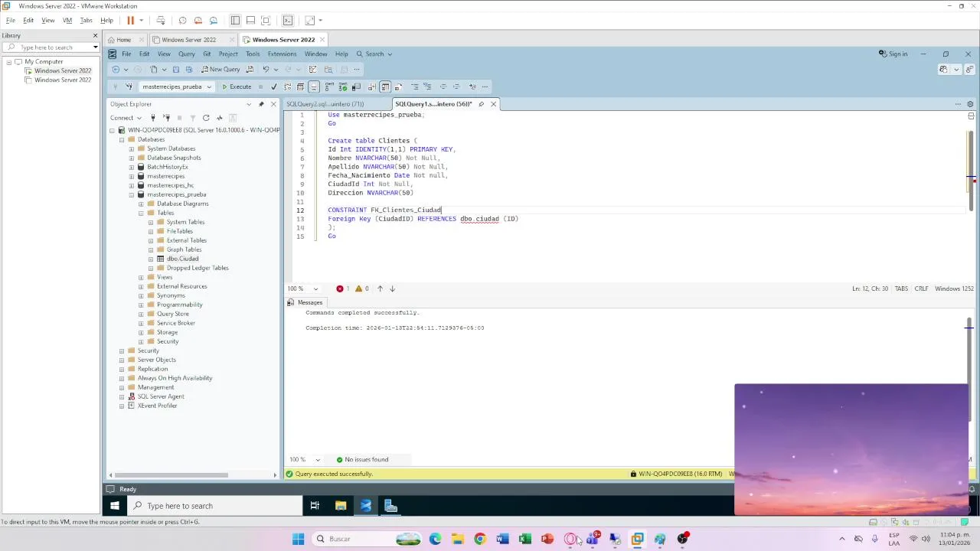Image resolution: width=980 pixels, height=551 pixels.
Task: Click VMware Library search field
Action: [51, 47]
